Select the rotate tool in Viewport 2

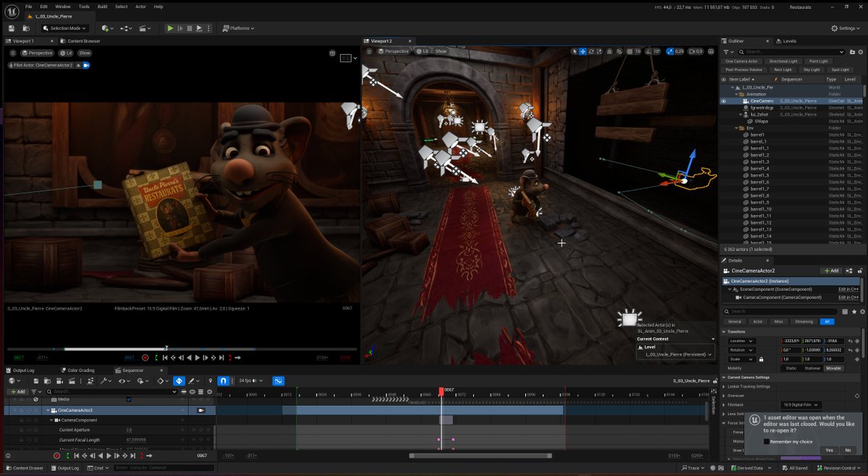[x=591, y=51]
